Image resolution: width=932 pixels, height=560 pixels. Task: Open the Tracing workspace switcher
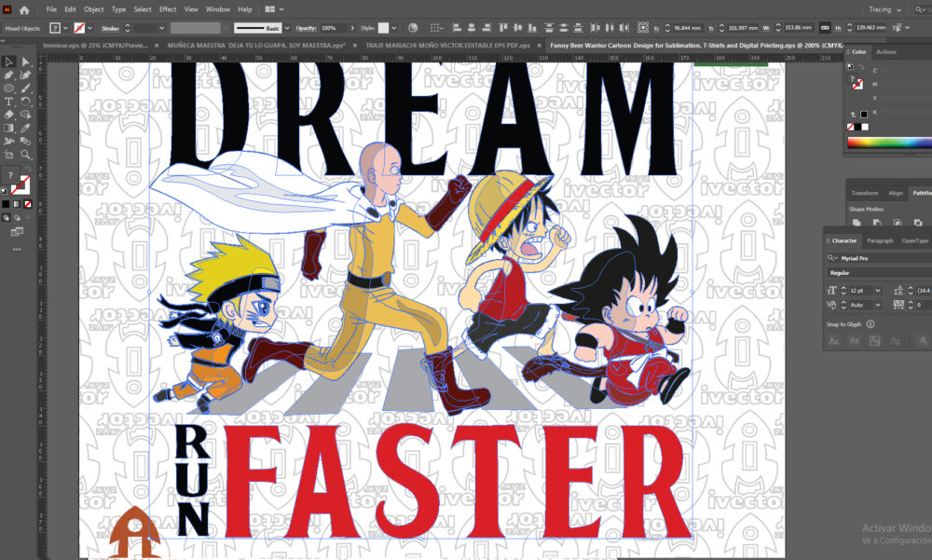coord(885,9)
